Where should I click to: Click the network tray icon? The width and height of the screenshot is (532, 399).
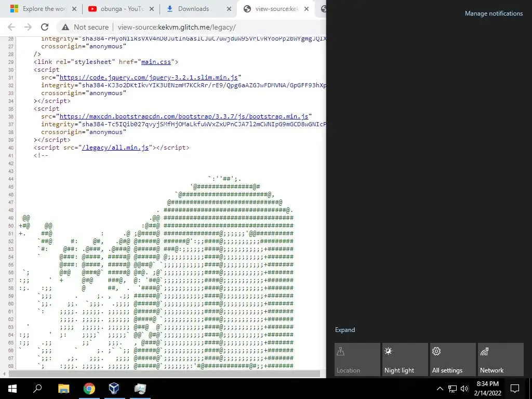tap(453, 389)
